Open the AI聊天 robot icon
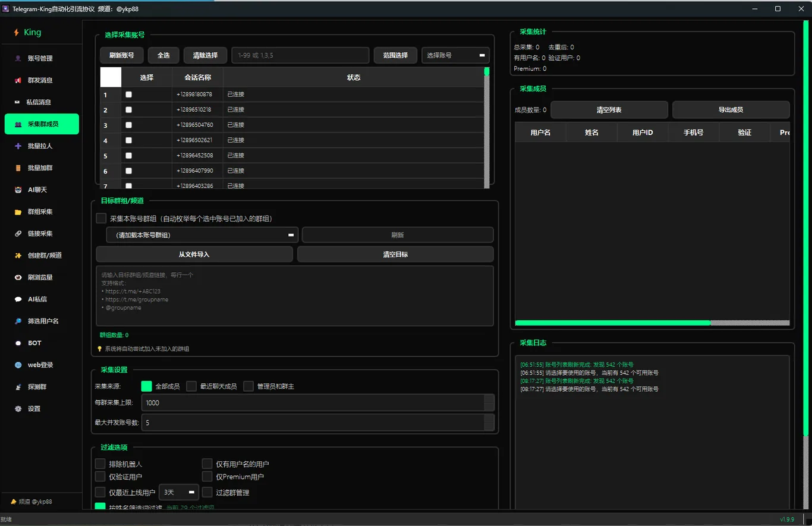The image size is (812, 526). pyautogui.click(x=18, y=190)
